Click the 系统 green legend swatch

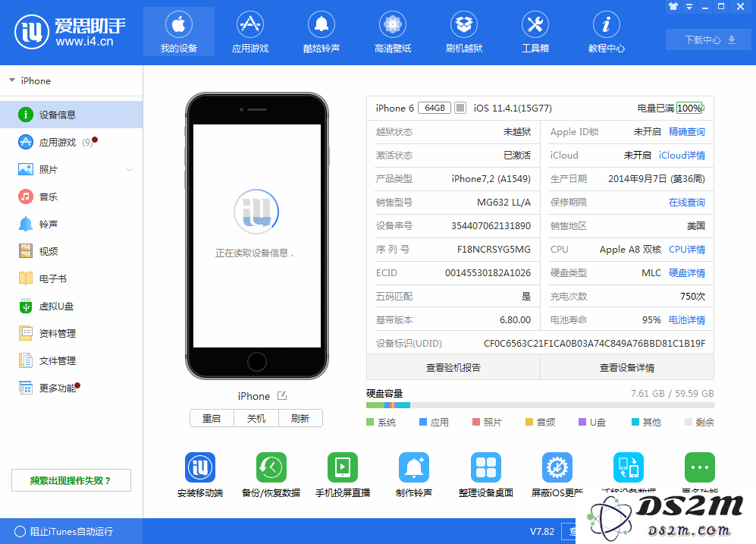point(370,422)
